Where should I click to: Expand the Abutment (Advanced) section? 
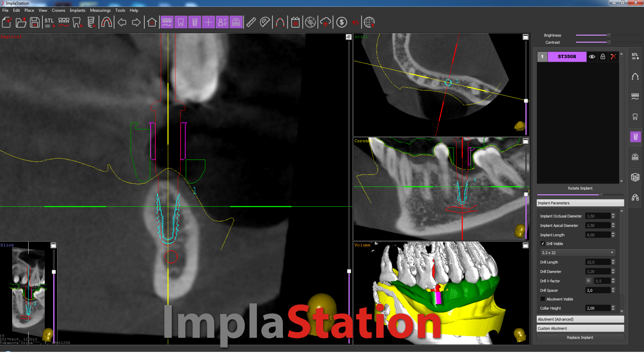(x=580, y=319)
